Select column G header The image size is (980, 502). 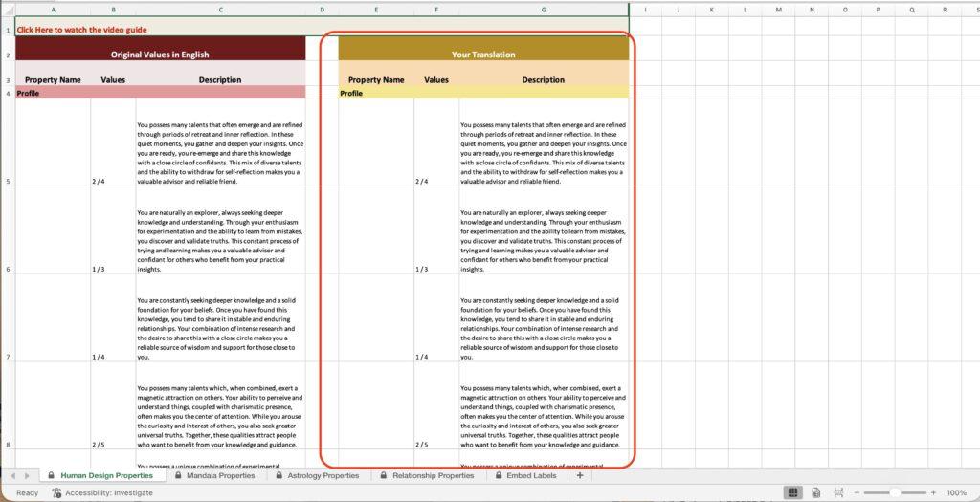(544, 10)
